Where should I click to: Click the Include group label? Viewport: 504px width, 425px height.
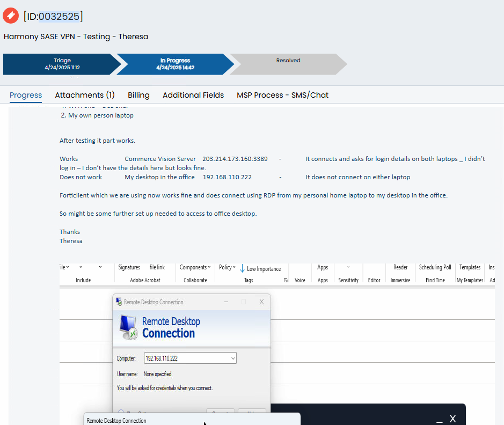(83, 280)
